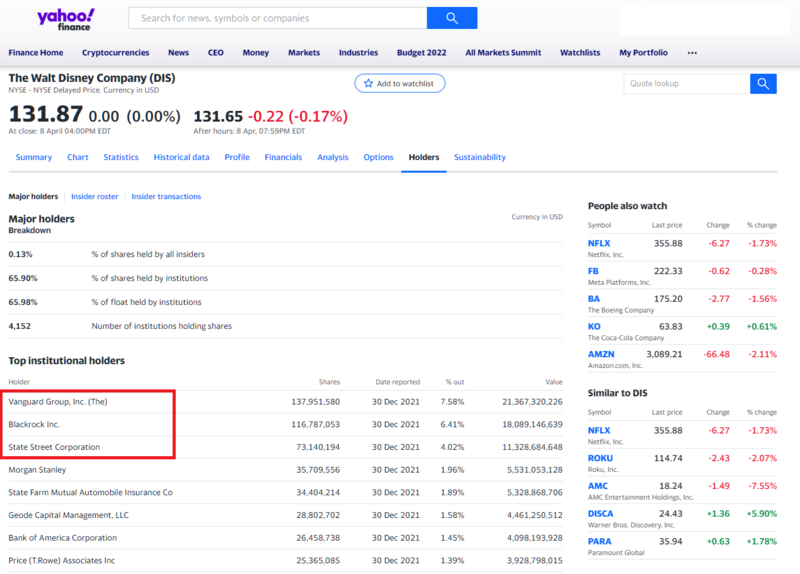Click the 6.41% out value for Blackrock
The width and height of the screenshot is (800, 574).
tap(452, 425)
